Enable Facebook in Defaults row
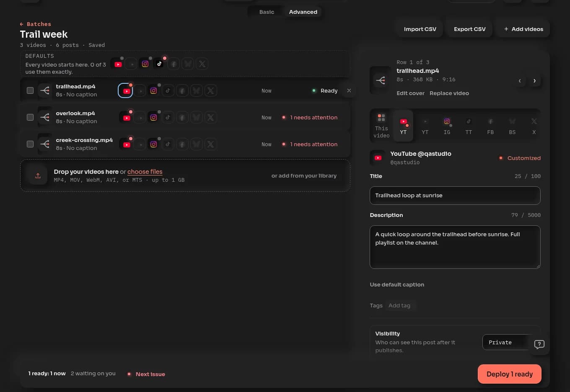The width and height of the screenshot is (570, 392). coord(174,64)
